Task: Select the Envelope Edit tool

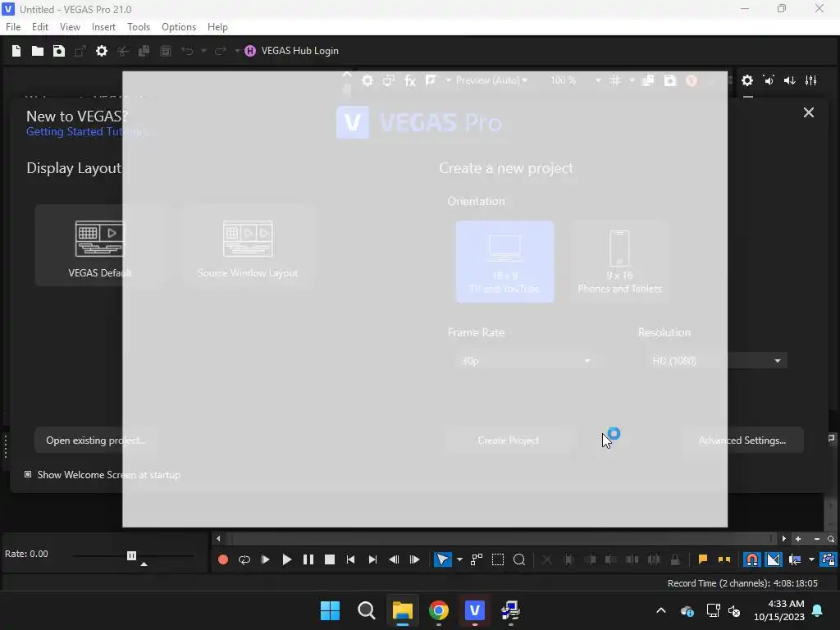Action: pyautogui.click(x=477, y=559)
